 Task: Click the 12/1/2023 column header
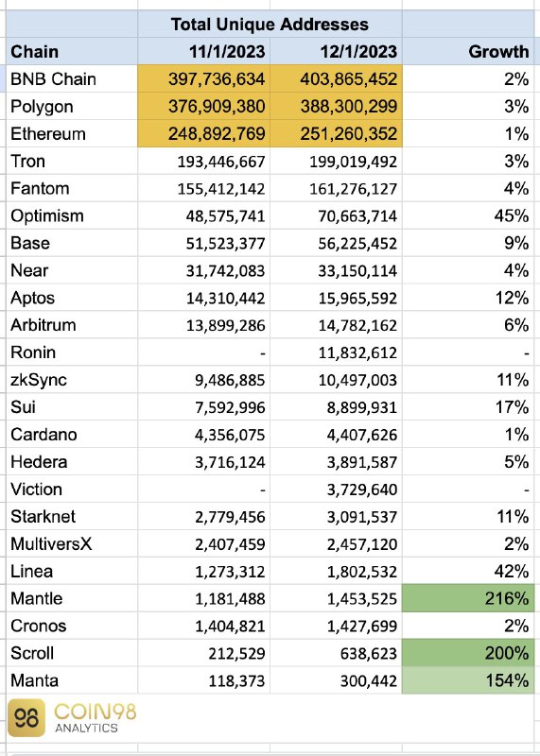(x=336, y=52)
